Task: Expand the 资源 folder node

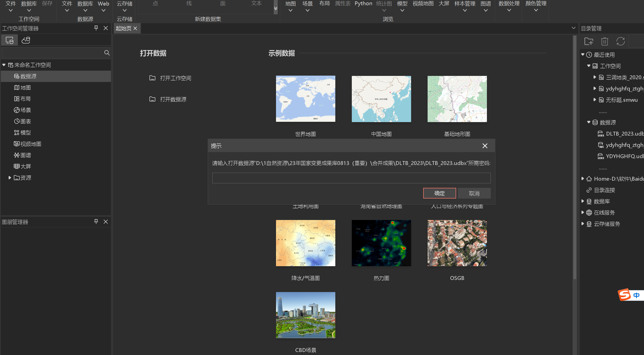Action: click(x=10, y=178)
